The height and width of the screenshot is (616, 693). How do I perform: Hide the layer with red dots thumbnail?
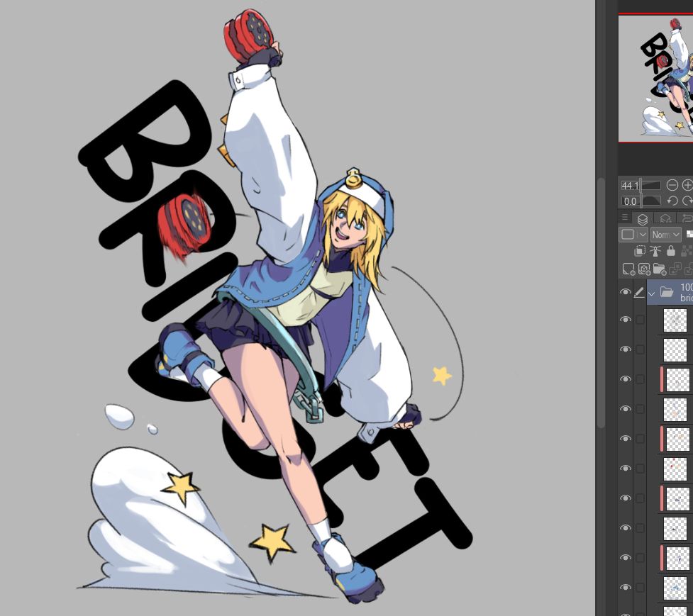pos(625,468)
